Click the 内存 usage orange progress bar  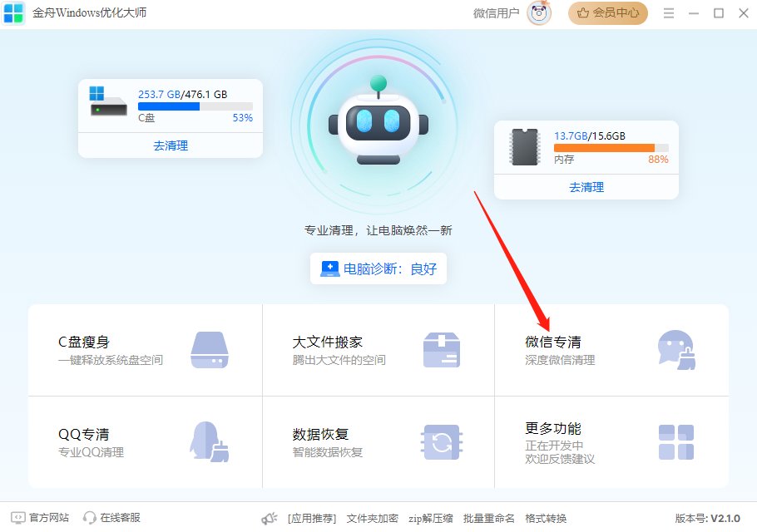pos(611,148)
